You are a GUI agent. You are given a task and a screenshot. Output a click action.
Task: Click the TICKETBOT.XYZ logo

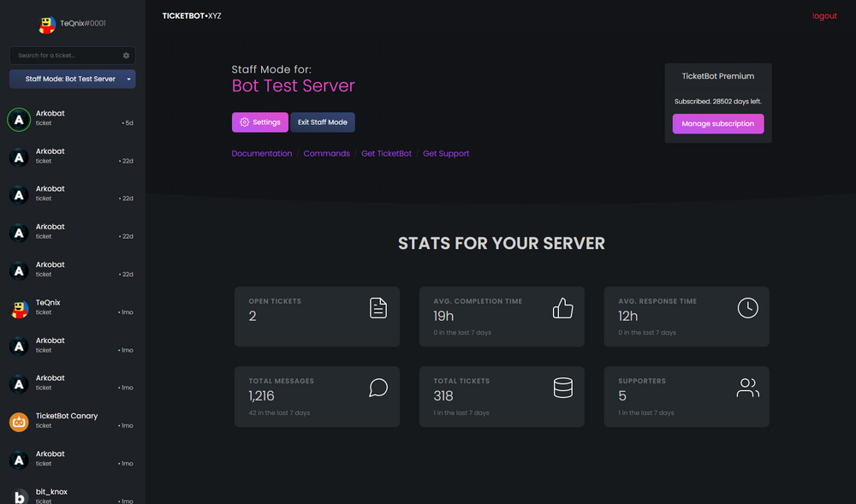pyautogui.click(x=192, y=15)
